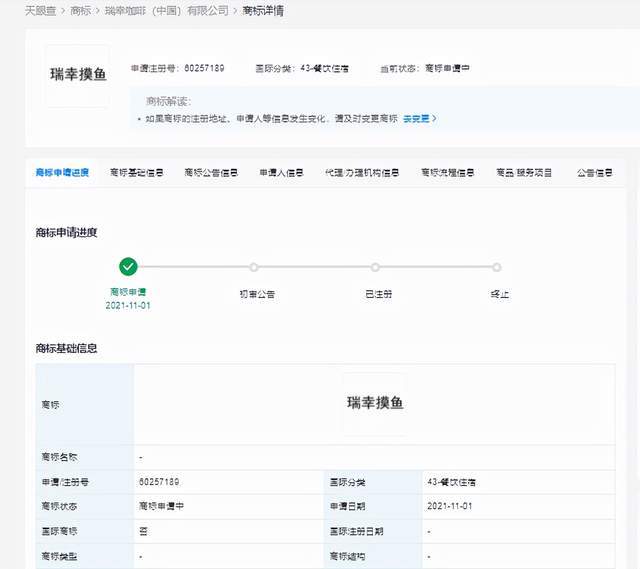Click 去变更 link
640x569 pixels.
[416, 119]
